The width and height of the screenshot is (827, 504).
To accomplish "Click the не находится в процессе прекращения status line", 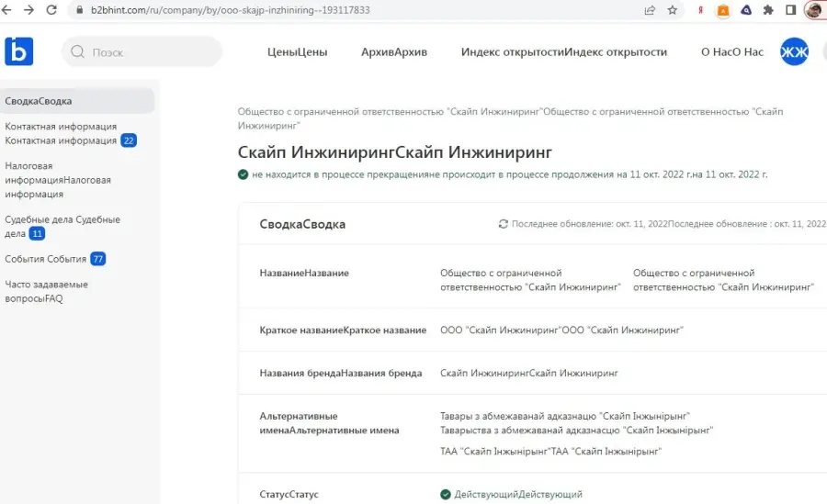I will tap(509, 174).
